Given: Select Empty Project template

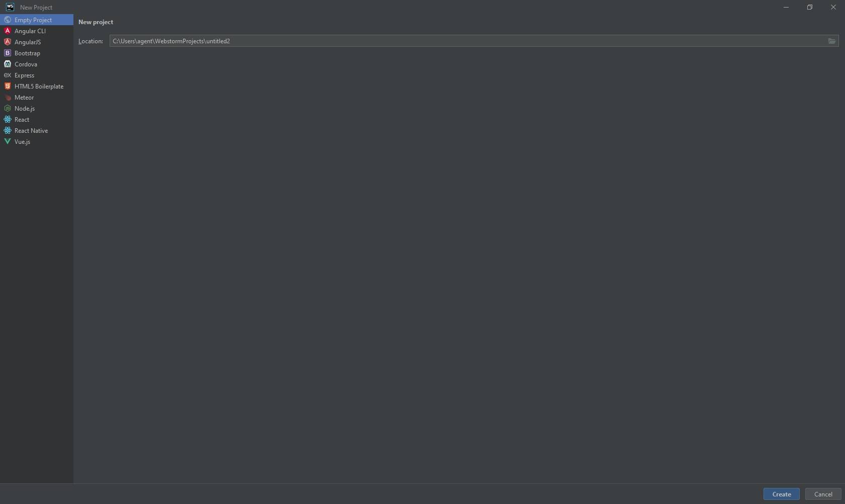Looking at the screenshot, I should click(x=37, y=20).
